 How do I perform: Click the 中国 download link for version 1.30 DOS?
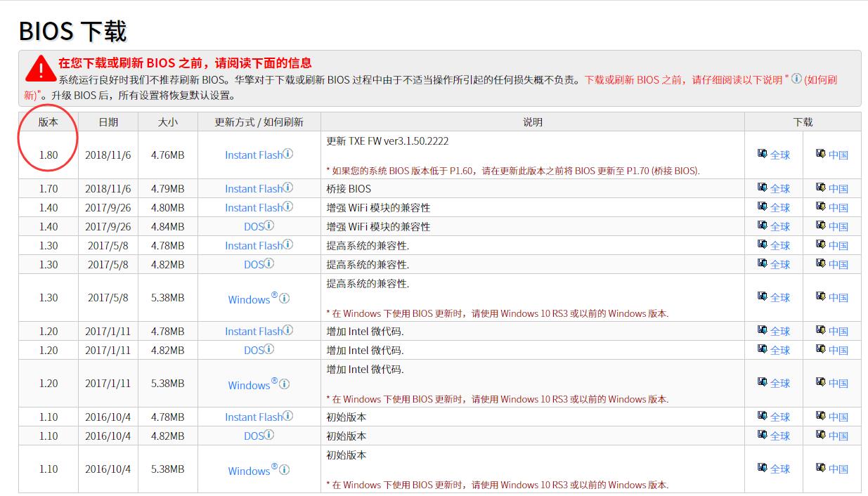point(837,264)
